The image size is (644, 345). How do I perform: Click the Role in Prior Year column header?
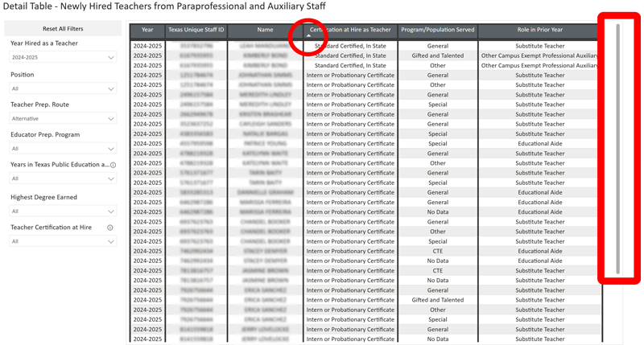(x=540, y=30)
